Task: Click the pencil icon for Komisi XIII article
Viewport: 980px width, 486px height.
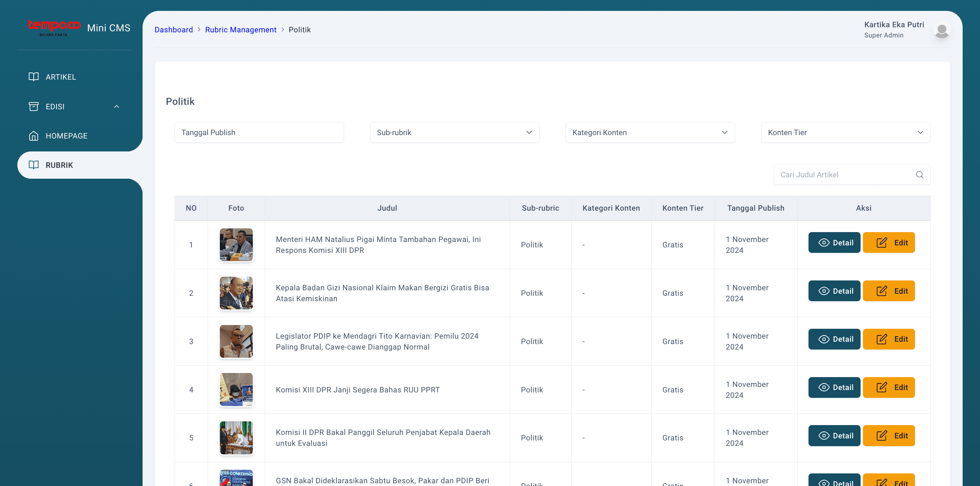Action: [881, 387]
